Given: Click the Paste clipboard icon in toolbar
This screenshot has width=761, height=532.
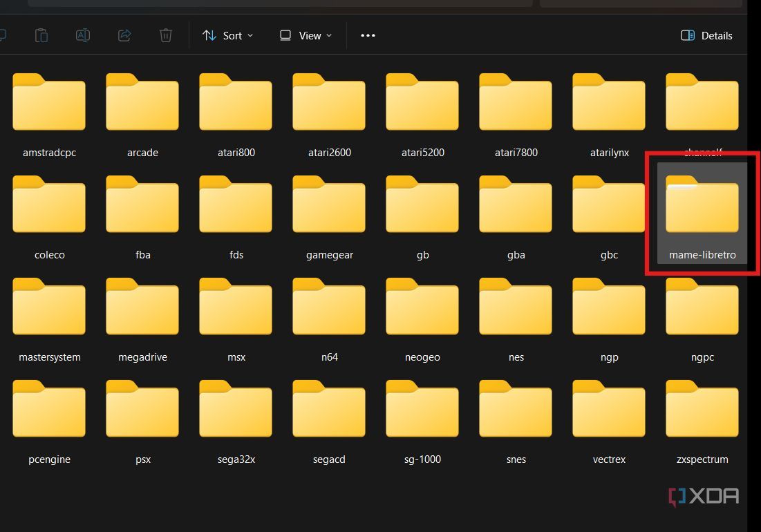Looking at the screenshot, I should 41,35.
